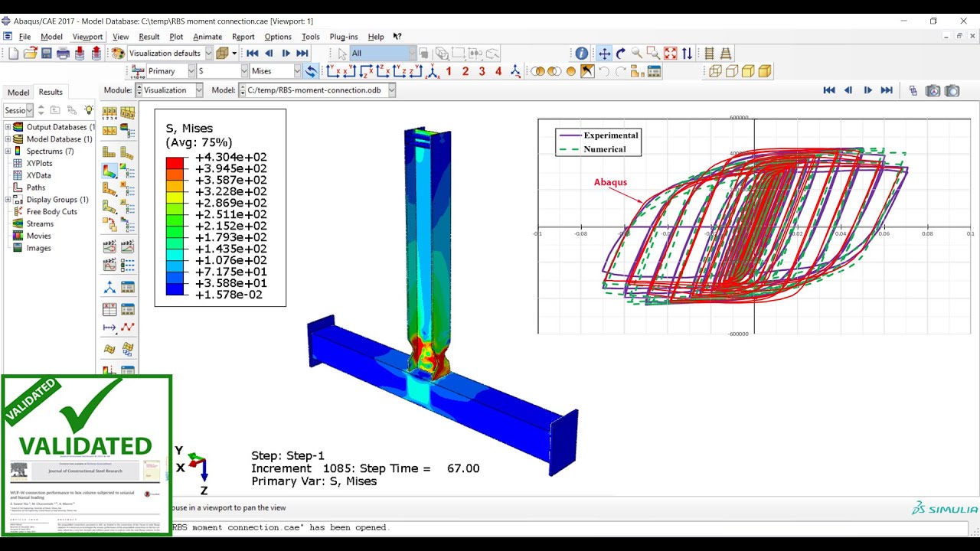Enable hidden render style cube

click(x=732, y=71)
